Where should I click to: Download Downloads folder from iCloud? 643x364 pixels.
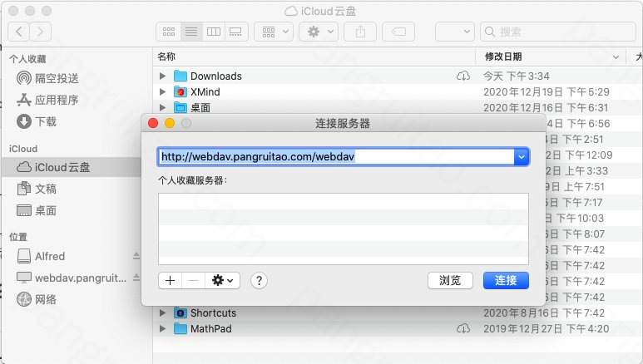click(463, 76)
